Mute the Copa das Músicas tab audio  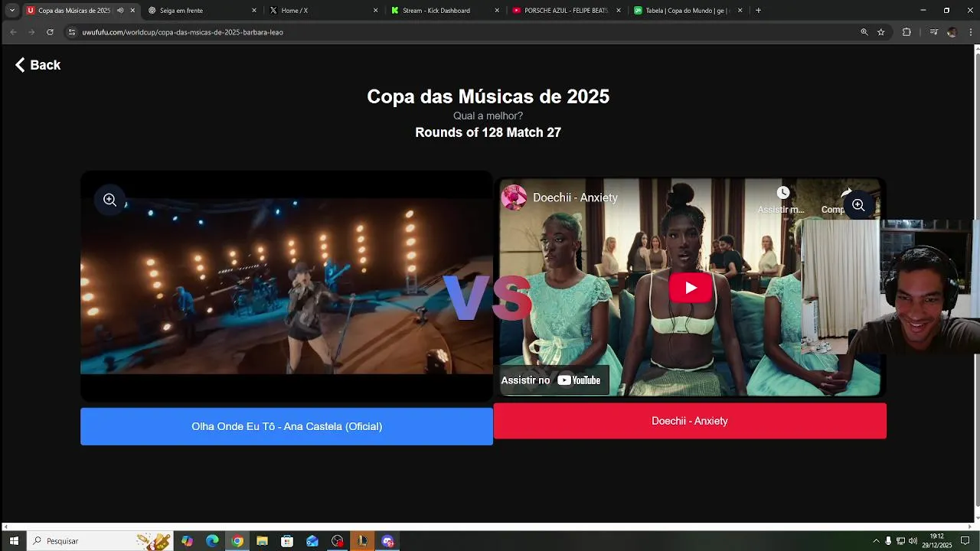120,11
